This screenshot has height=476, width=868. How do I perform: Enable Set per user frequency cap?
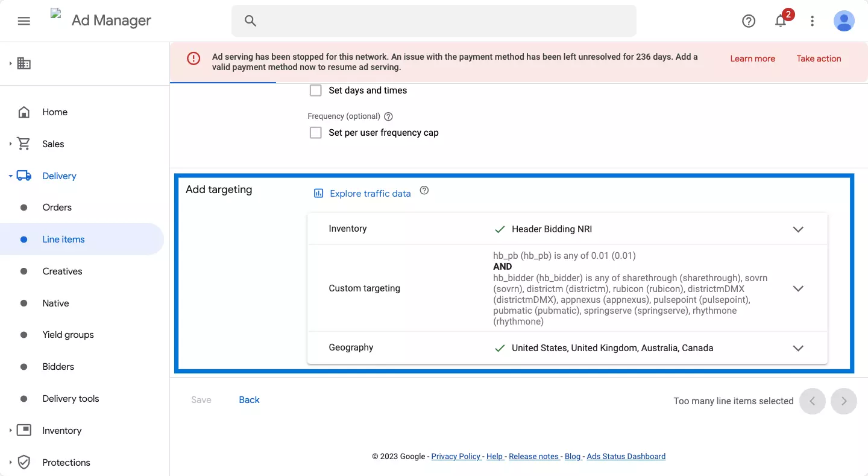pos(316,133)
